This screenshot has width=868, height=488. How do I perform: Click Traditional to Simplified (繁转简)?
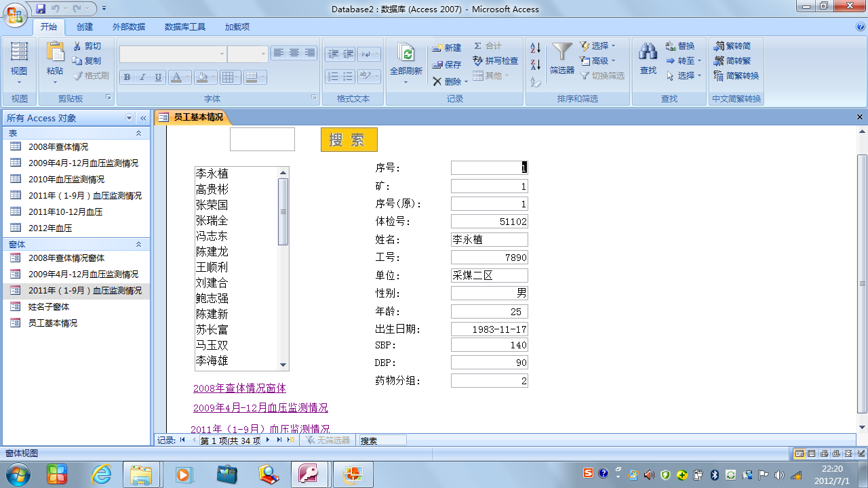[x=732, y=46]
